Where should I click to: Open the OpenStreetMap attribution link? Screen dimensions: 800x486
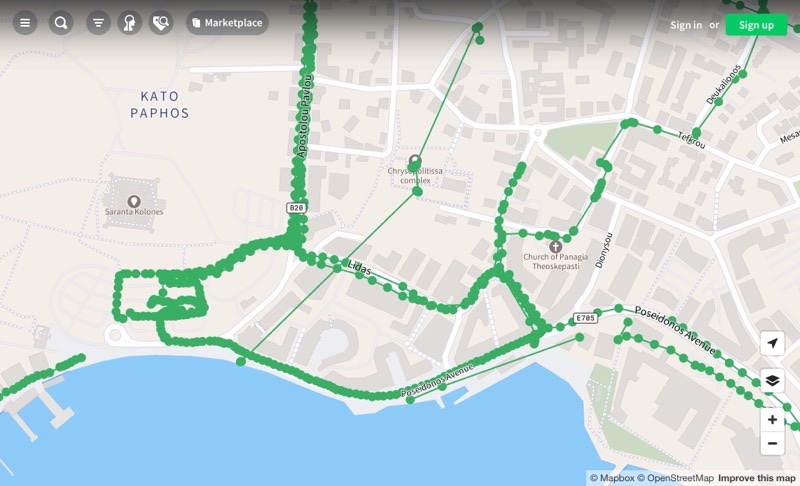point(676,478)
